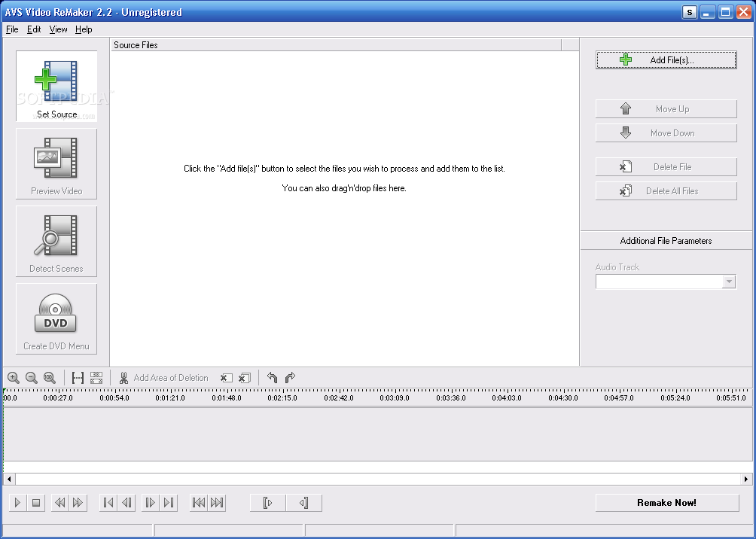
Task: Click the Move Up button
Action: pyautogui.click(x=666, y=109)
